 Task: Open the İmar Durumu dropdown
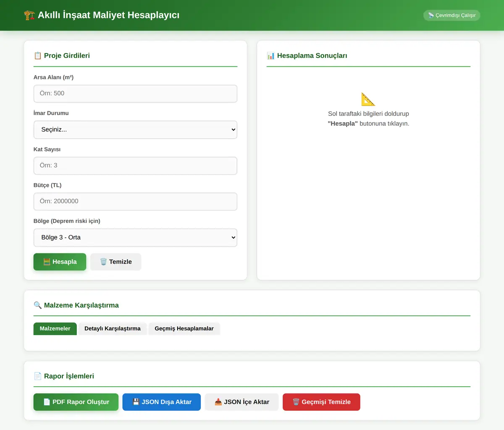(x=135, y=130)
